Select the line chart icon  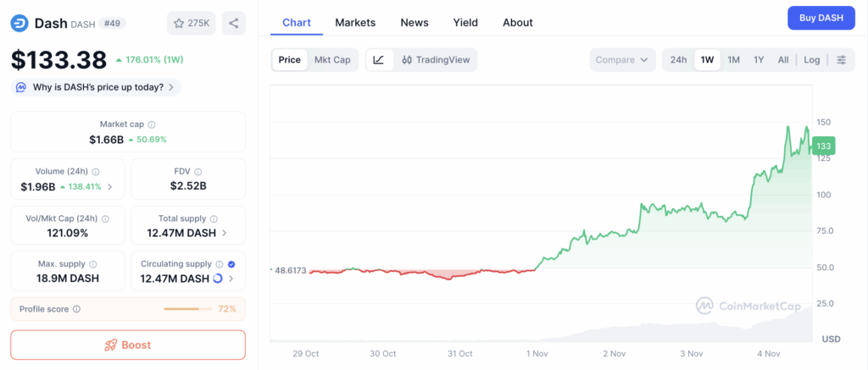point(379,60)
